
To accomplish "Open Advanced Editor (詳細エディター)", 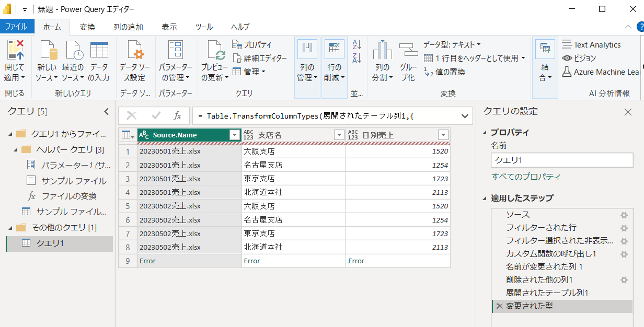I will [x=259, y=58].
